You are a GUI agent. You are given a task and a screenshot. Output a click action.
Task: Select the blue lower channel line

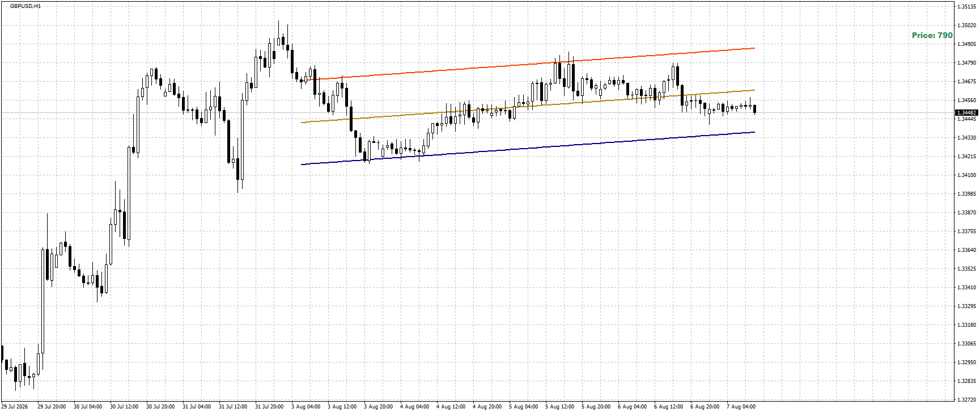(x=528, y=148)
